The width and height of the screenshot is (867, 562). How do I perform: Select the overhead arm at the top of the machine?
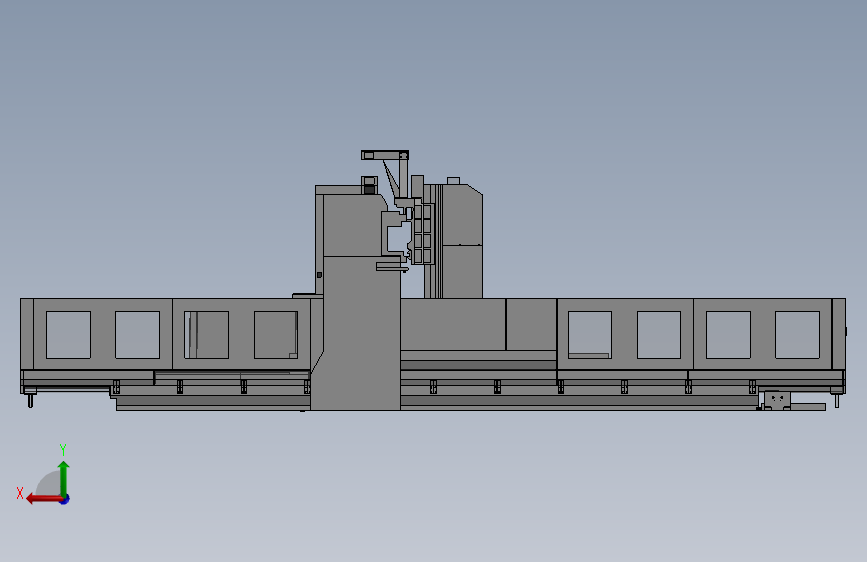[x=385, y=155]
